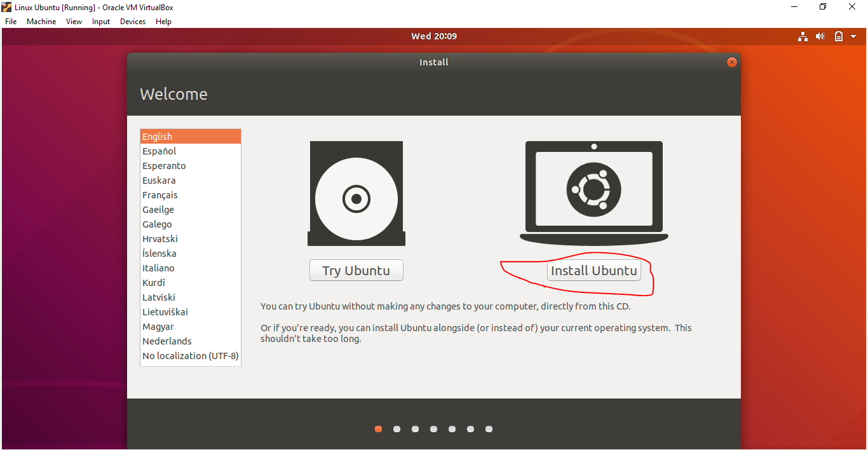Open the Devices menu in VirtualBox

click(133, 22)
